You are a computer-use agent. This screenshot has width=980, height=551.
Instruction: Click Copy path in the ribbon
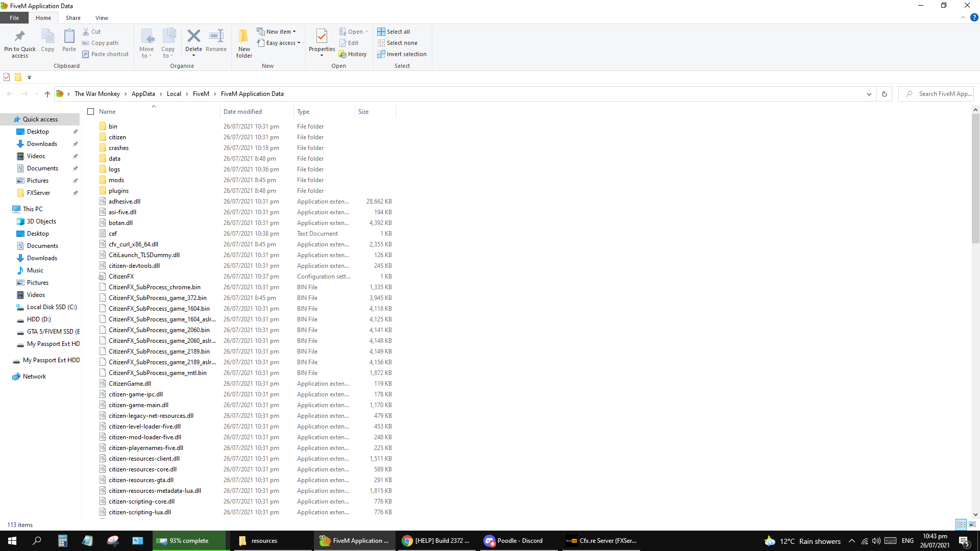pos(101,43)
